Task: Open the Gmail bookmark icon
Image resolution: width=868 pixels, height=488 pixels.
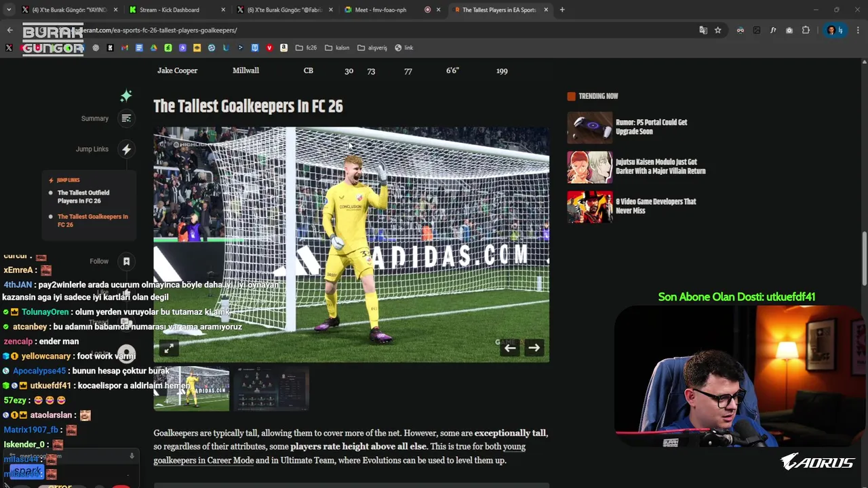Action: click(x=124, y=47)
